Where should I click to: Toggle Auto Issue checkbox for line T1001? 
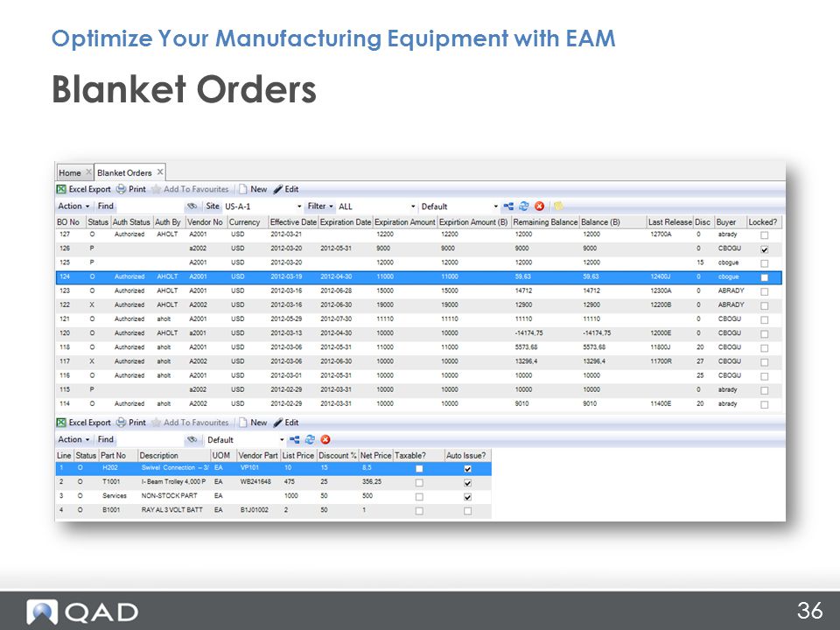point(467,483)
